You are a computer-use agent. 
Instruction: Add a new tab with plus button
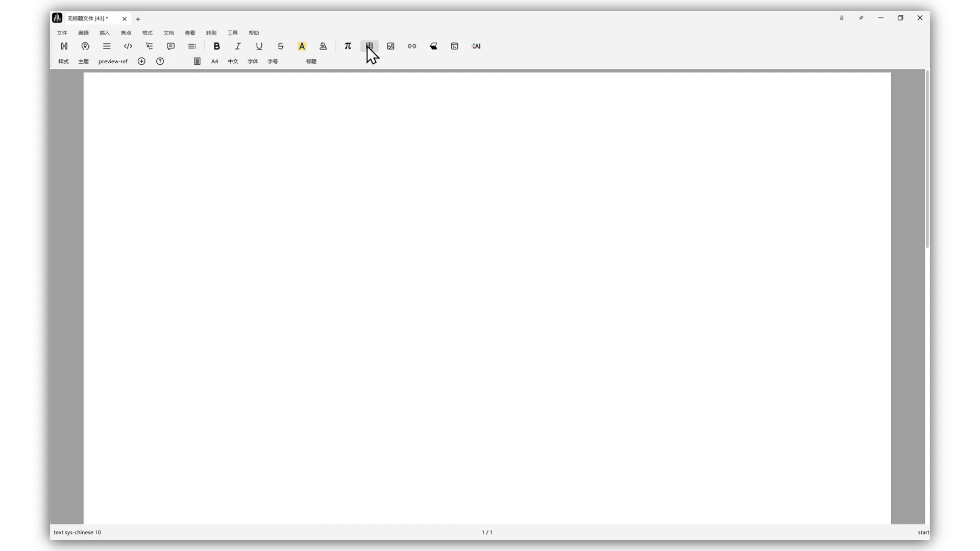pyautogui.click(x=138, y=19)
